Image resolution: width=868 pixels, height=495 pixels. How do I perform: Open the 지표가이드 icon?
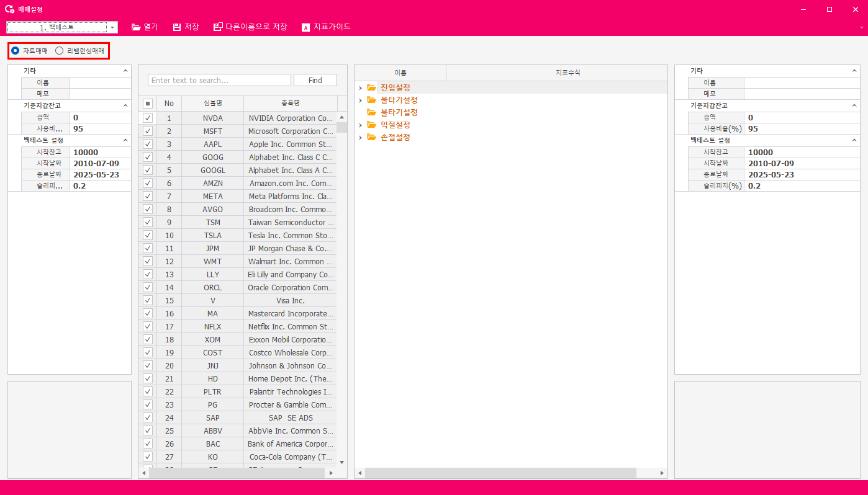pos(305,27)
